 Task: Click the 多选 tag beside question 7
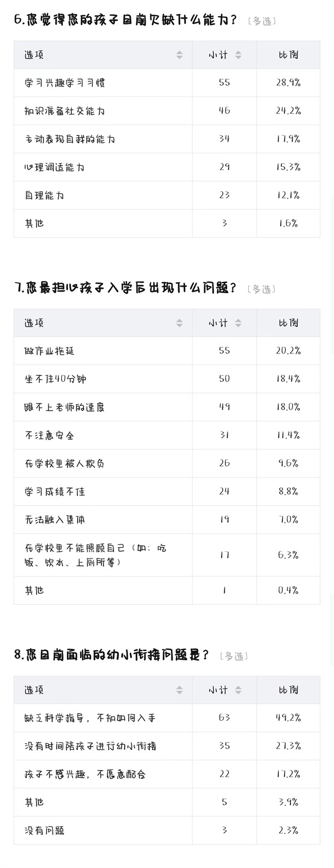262,289
